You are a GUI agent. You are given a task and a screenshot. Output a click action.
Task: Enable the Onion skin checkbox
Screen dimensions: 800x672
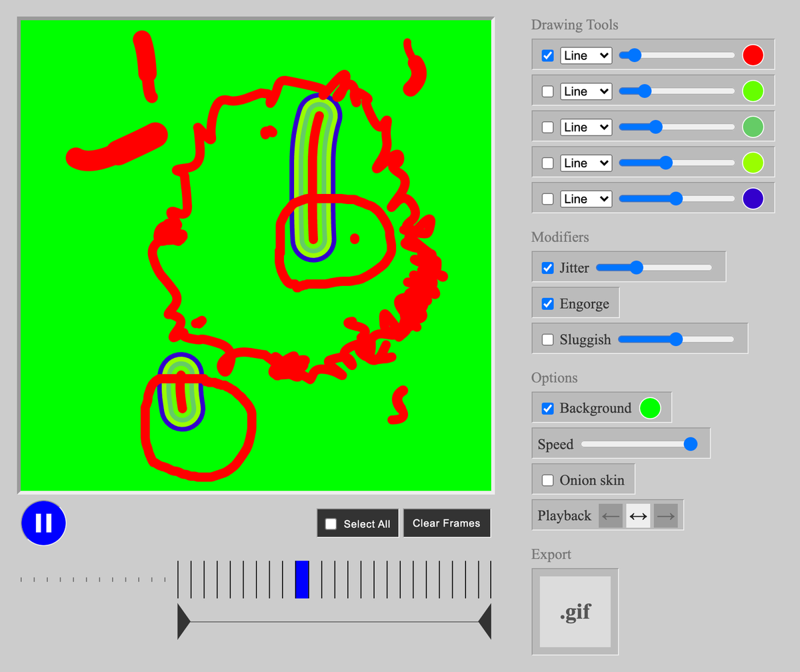click(548, 481)
